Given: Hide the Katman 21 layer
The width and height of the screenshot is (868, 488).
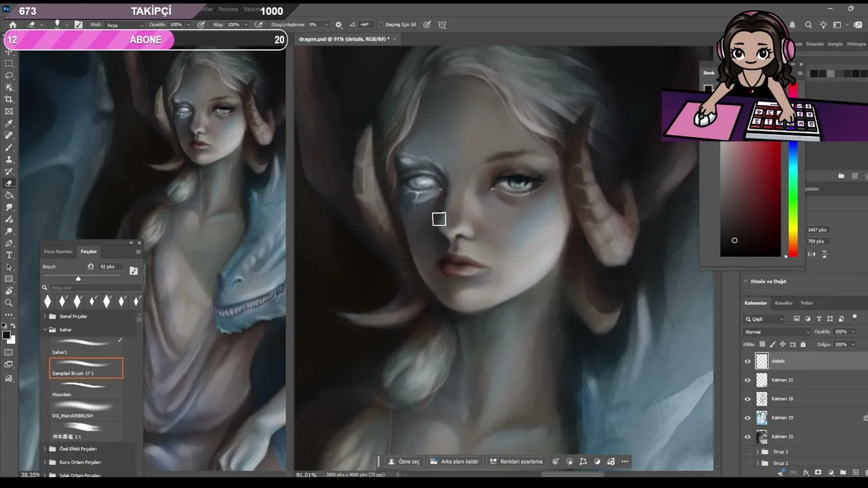Looking at the screenshot, I should (748, 380).
